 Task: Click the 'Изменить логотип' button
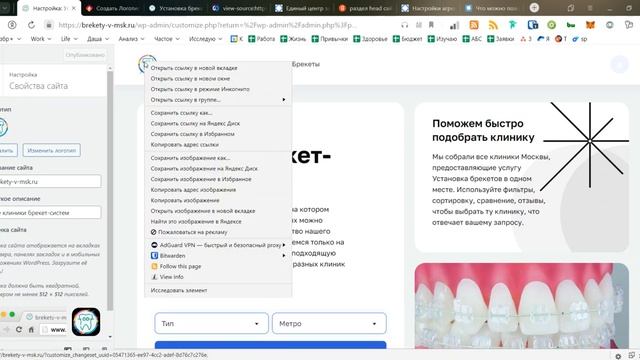[x=51, y=150]
